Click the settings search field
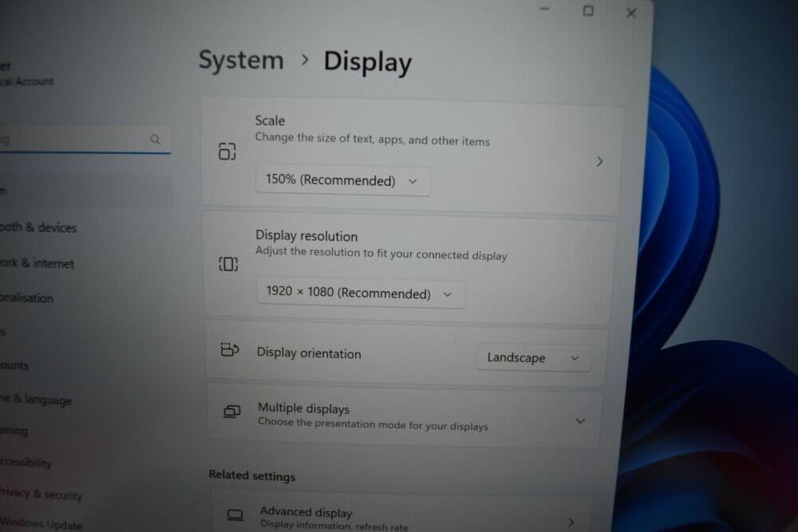Viewport: 798px width, 532px height. 85,140
